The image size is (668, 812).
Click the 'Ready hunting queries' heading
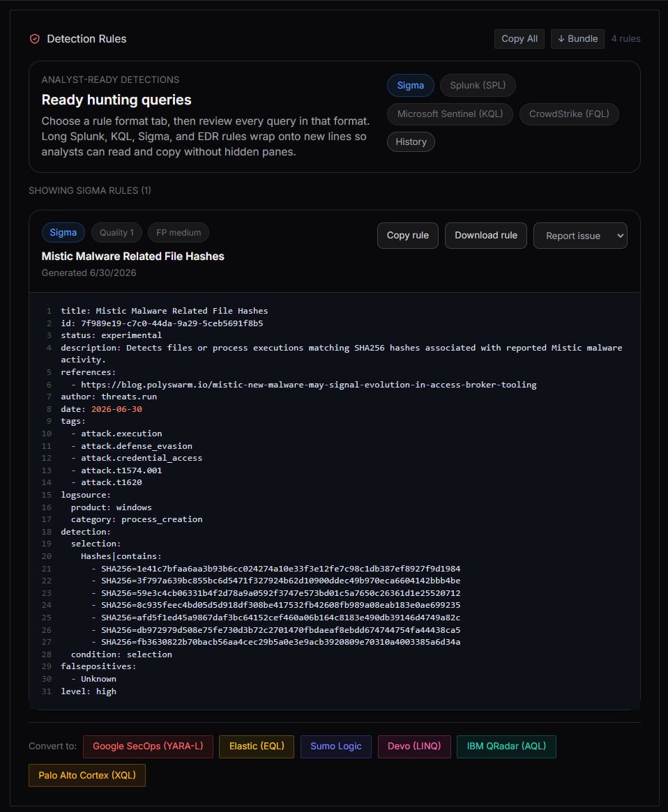point(116,100)
